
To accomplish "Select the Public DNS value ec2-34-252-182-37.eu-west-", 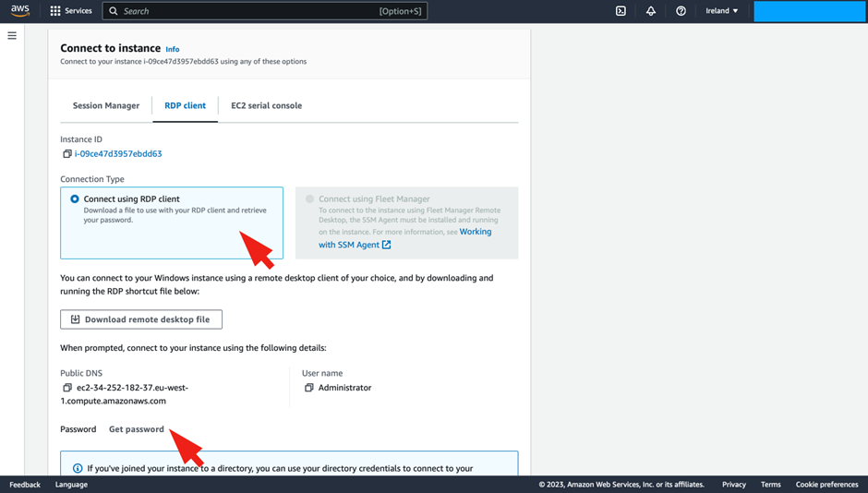I will click(132, 388).
